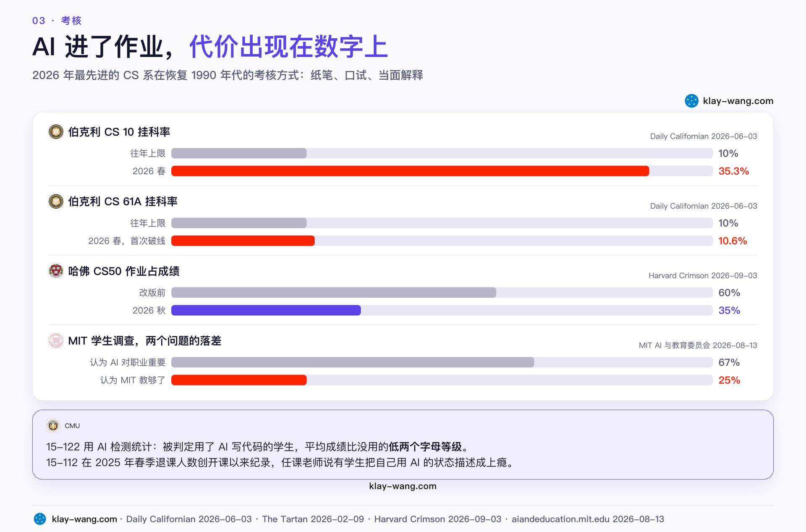Click the purple 35% value label
The width and height of the screenshot is (806, 532).
(x=729, y=310)
